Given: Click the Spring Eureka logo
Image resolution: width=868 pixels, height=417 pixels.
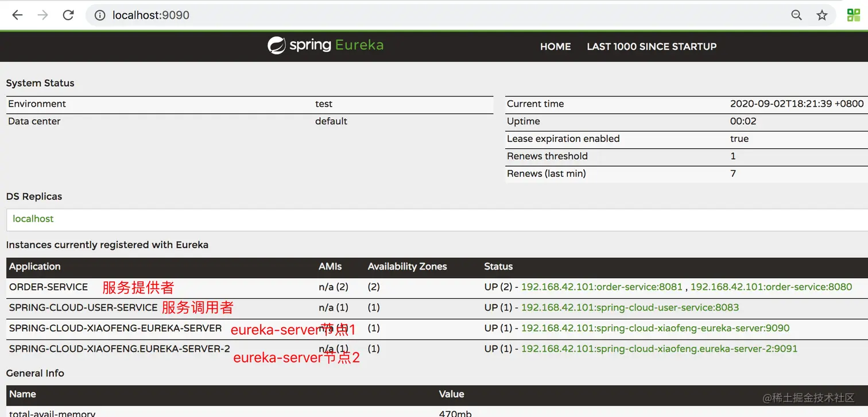Looking at the screenshot, I should [325, 45].
